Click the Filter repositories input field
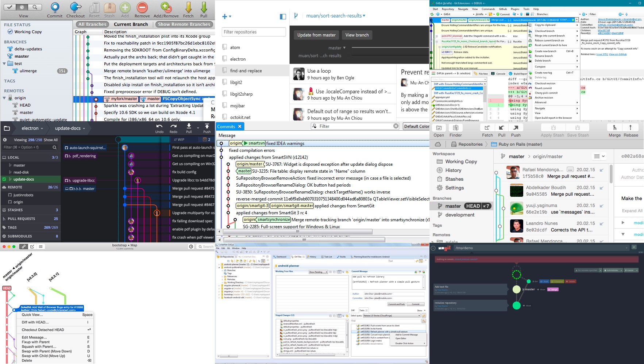Image resolution: width=644 pixels, height=364 pixels. [253, 32]
